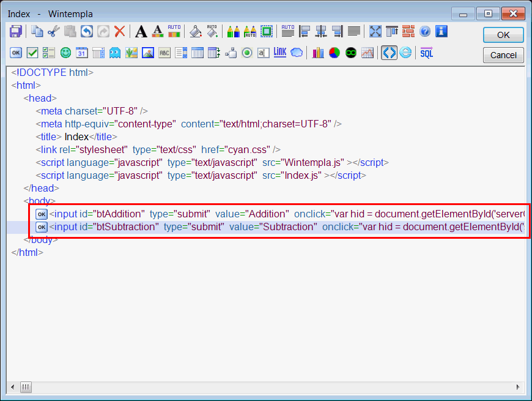Select the paint bucket fill icon
Viewport: 532px width, 401px height.
tap(196, 32)
